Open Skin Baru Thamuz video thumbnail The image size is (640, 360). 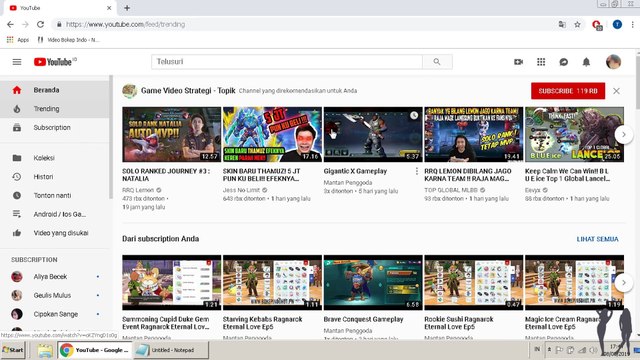pos(272,134)
